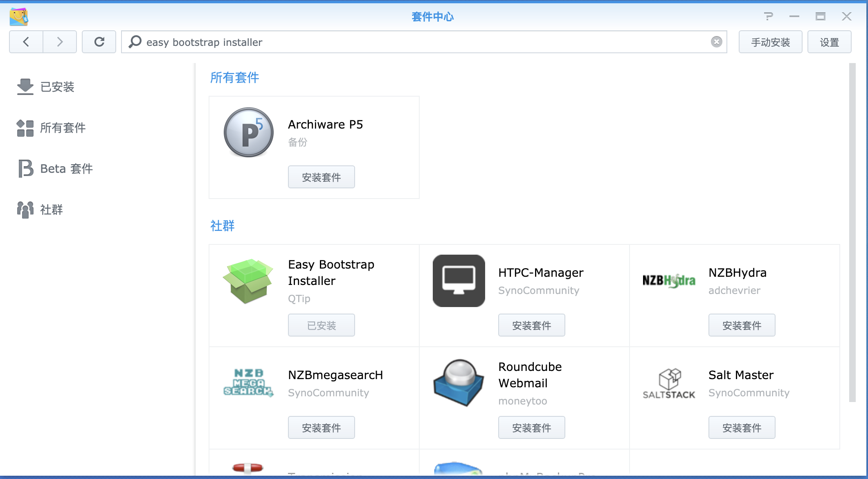Click the Roundcube Webmail title text
Screen dimensions: 868x479
(530, 375)
